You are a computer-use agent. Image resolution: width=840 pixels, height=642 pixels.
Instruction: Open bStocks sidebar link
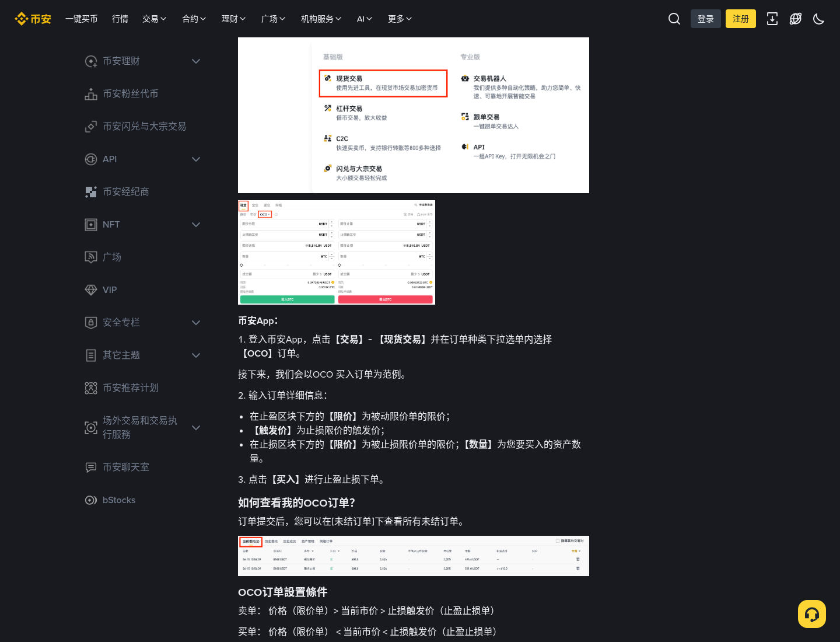[119, 500]
